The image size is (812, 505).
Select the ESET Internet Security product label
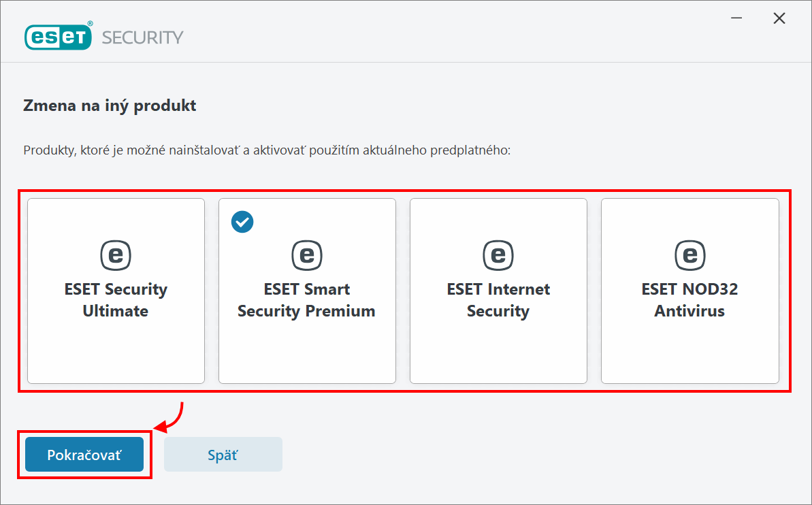click(498, 300)
